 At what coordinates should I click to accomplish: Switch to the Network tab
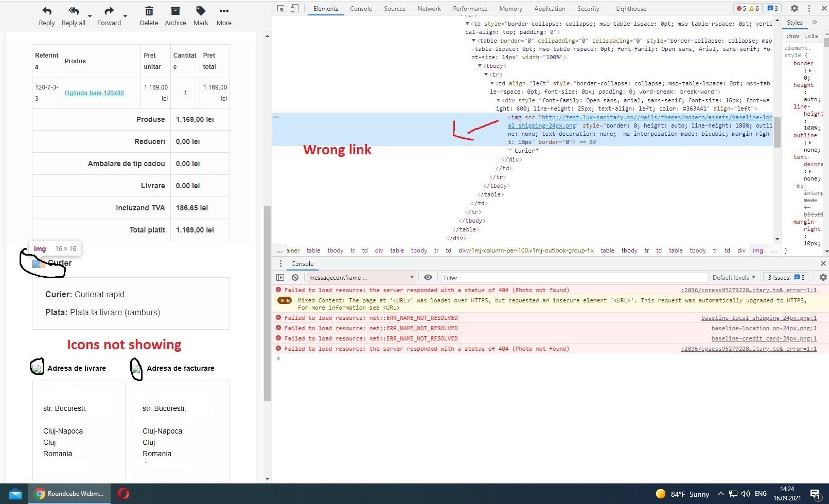coord(429,9)
